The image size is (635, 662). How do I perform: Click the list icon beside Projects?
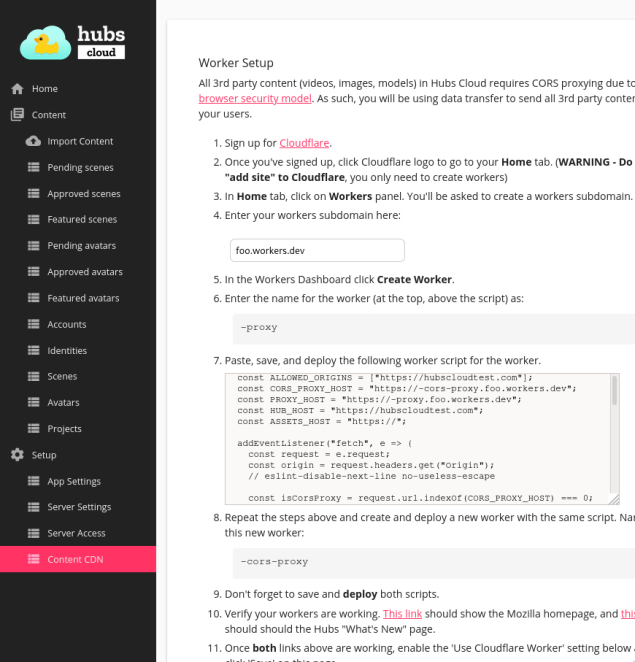(33, 429)
